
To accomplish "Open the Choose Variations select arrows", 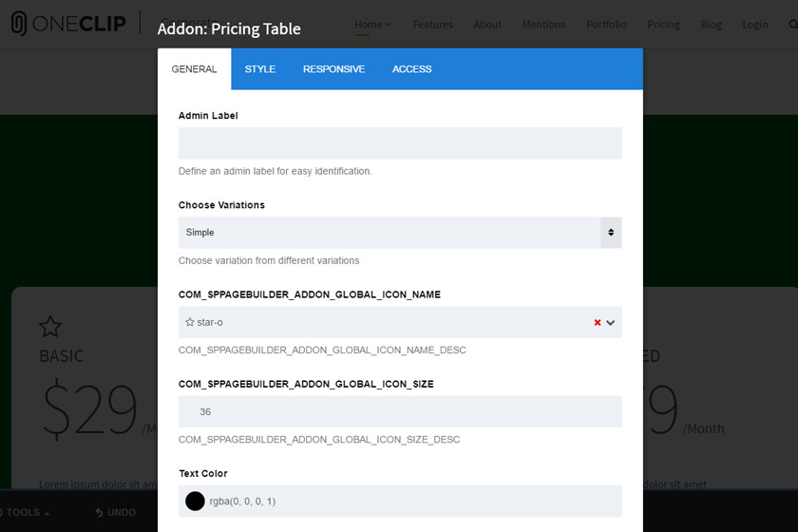I will [x=611, y=232].
